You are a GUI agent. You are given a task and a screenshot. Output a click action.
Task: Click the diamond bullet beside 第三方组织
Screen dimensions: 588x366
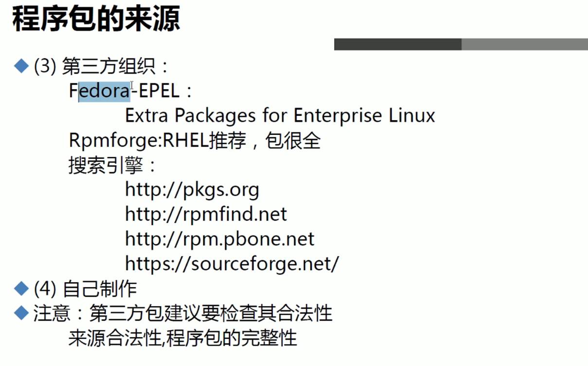pos(21,66)
